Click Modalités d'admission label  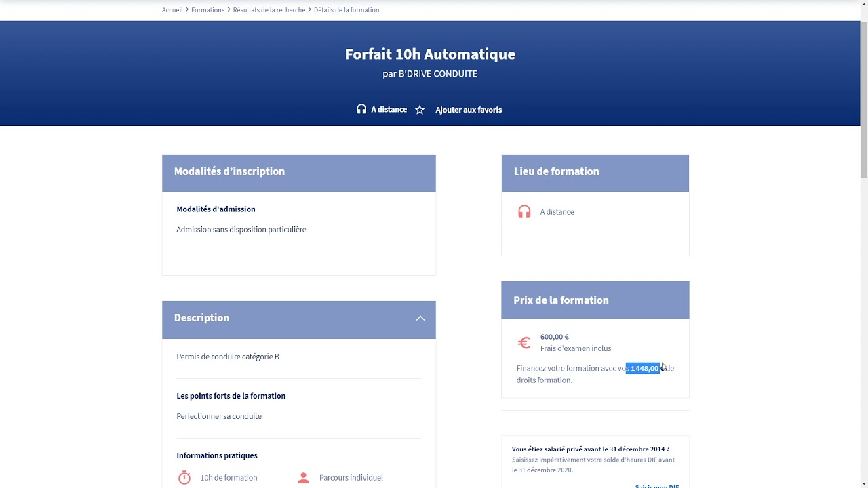point(216,209)
